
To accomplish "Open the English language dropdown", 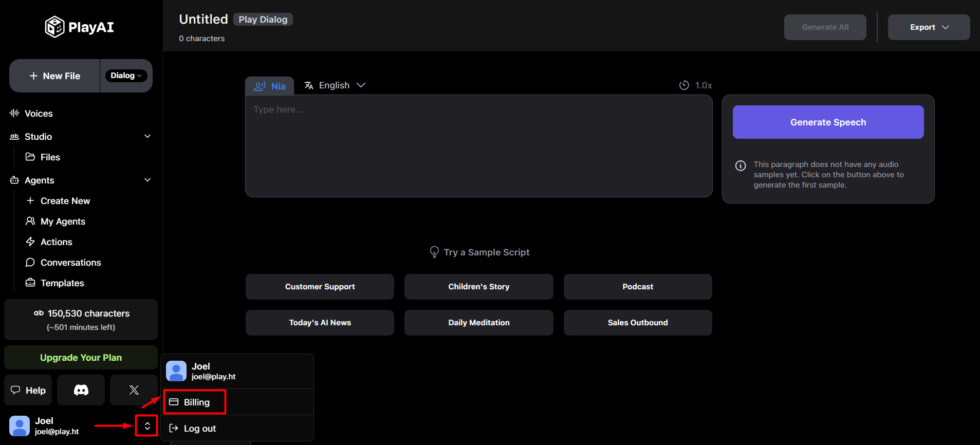I will (x=335, y=85).
